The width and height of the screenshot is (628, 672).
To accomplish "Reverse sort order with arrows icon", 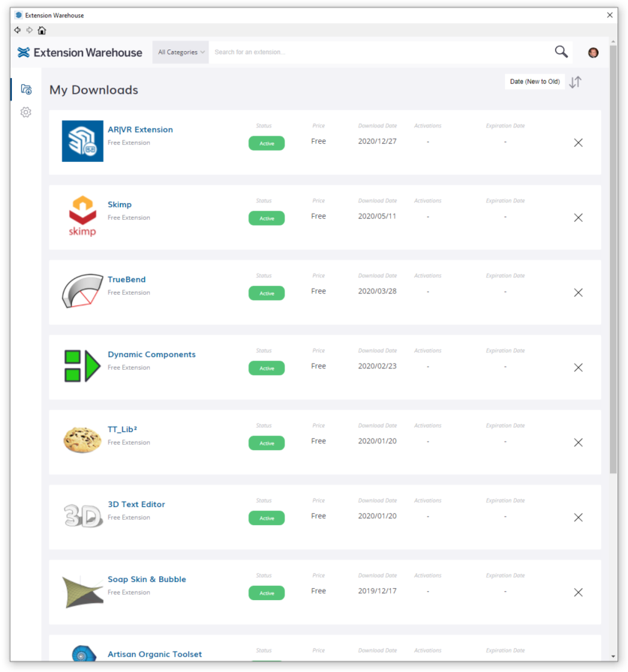I will click(575, 82).
